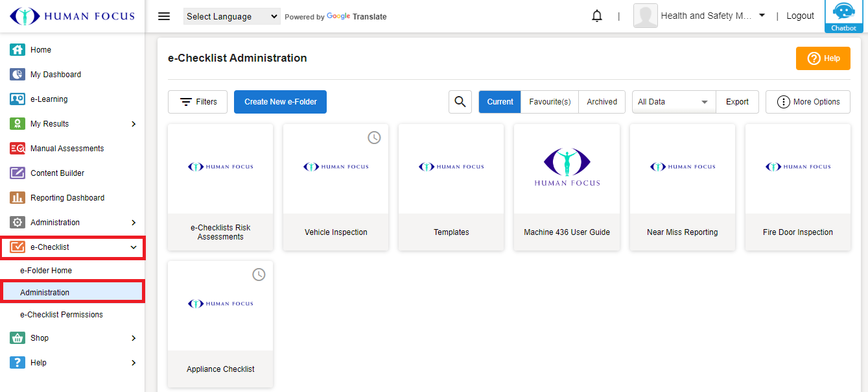Viewport: 868px width, 392px height.
Task: Click the notification bell icon
Action: (597, 16)
